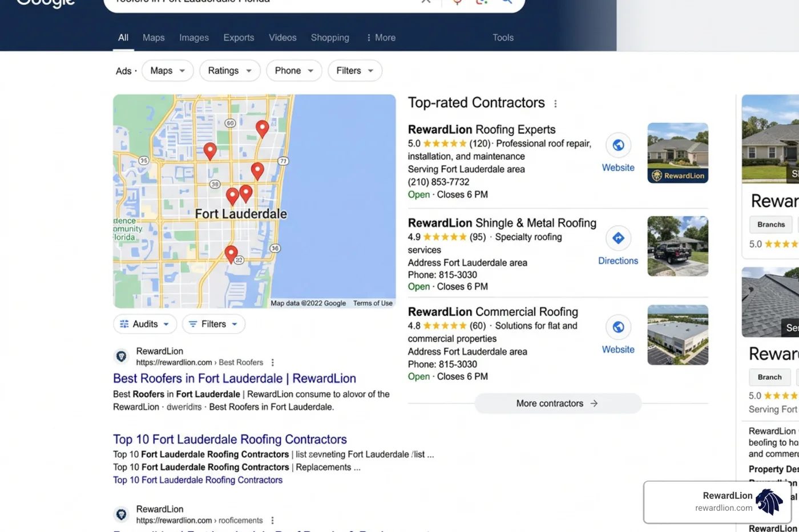
Task: Expand the Phone filter dropdown
Action: pyautogui.click(x=294, y=71)
